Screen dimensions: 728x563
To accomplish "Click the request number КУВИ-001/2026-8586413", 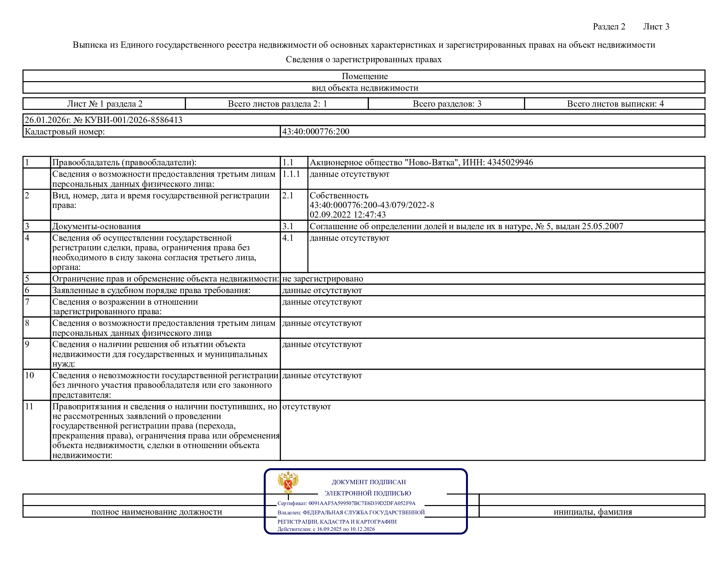I will point(133,120).
